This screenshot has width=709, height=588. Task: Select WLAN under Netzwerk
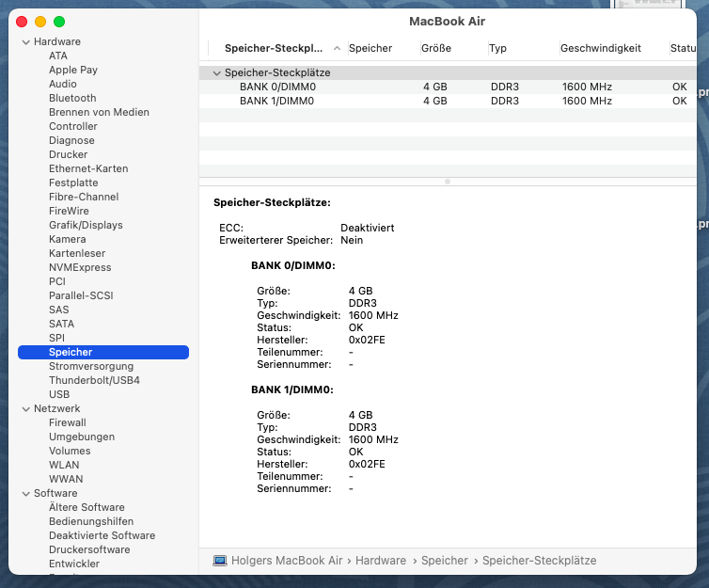coord(64,465)
